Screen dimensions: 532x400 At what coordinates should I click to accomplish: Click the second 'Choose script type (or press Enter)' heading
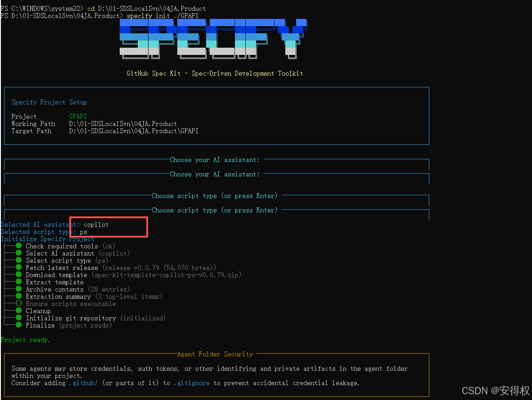coord(214,210)
